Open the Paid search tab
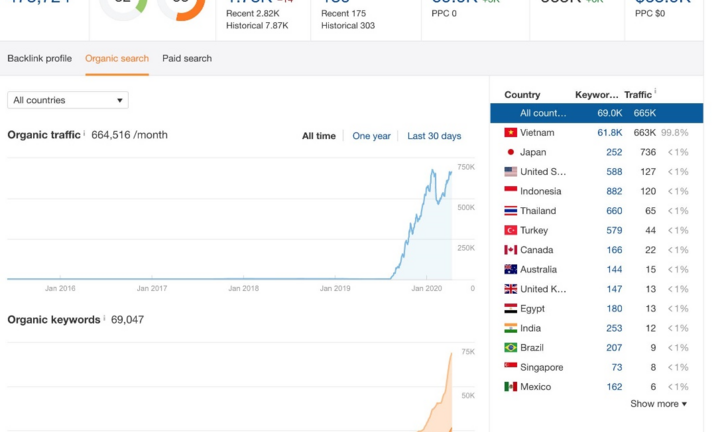The width and height of the screenshot is (720, 432). tap(187, 59)
